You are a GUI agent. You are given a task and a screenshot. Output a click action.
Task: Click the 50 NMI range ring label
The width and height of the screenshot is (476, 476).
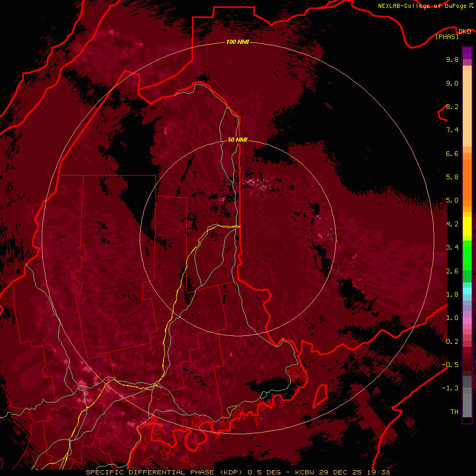pos(237,140)
